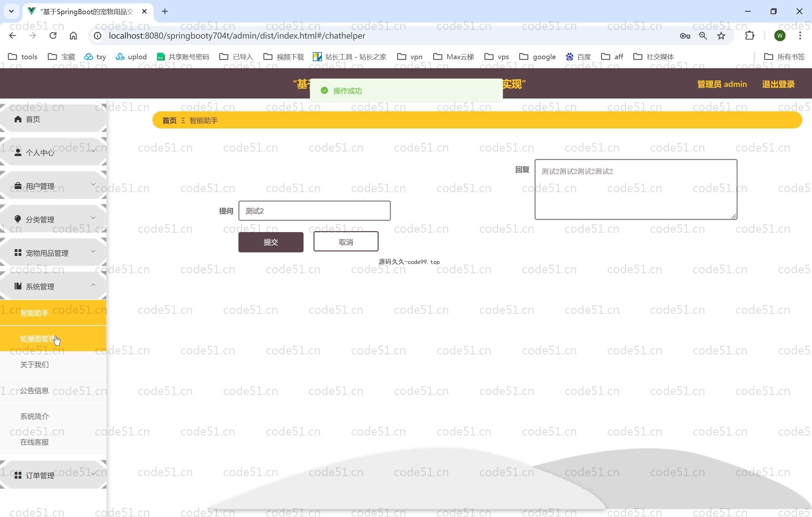Open 在线客服 in the sidebar
Screen dimensions: 812x517
click(x=53, y=442)
